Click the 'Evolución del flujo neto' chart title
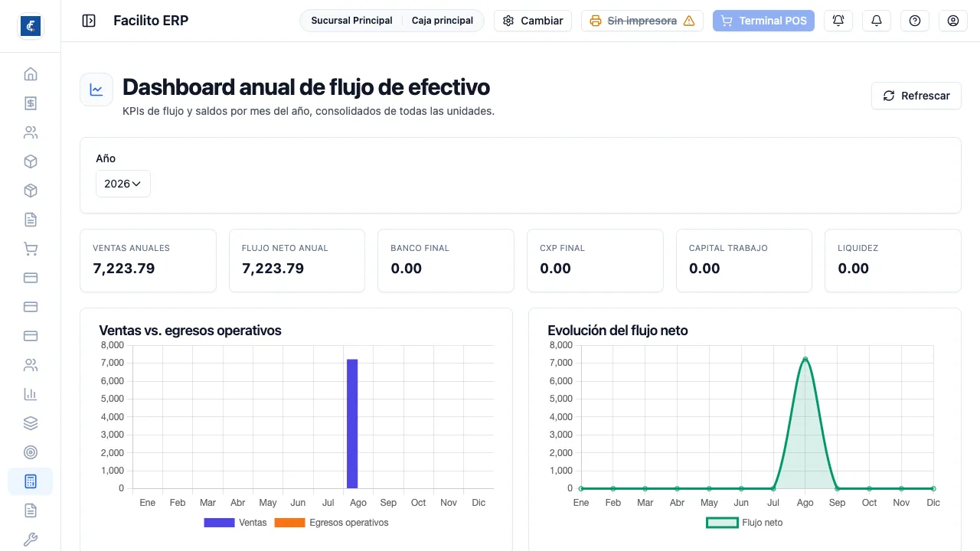The height and width of the screenshot is (551, 980). pos(618,331)
